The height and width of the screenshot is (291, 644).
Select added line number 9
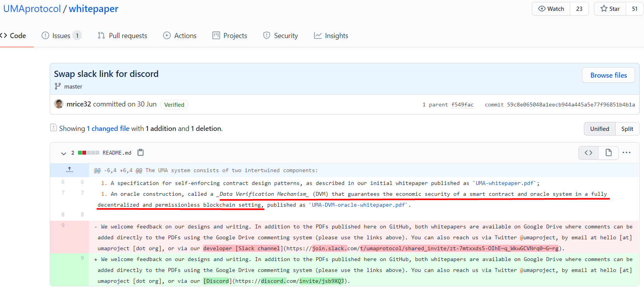coord(82,258)
